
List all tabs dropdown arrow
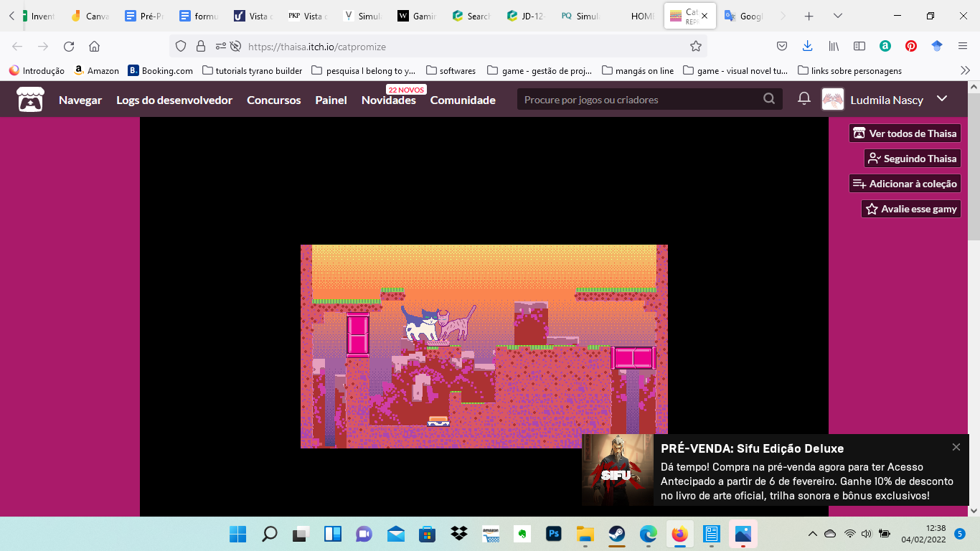click(838, 16)
